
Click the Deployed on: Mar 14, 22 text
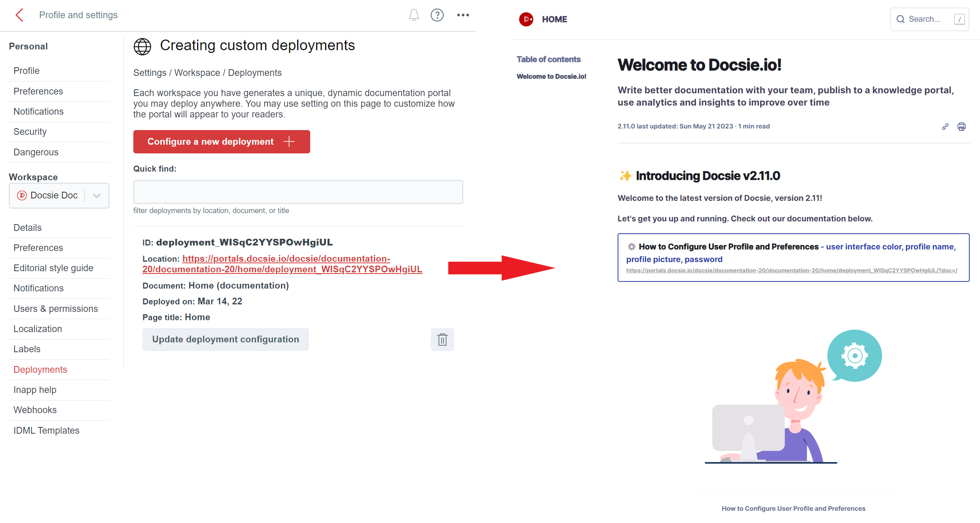[192, 301]
